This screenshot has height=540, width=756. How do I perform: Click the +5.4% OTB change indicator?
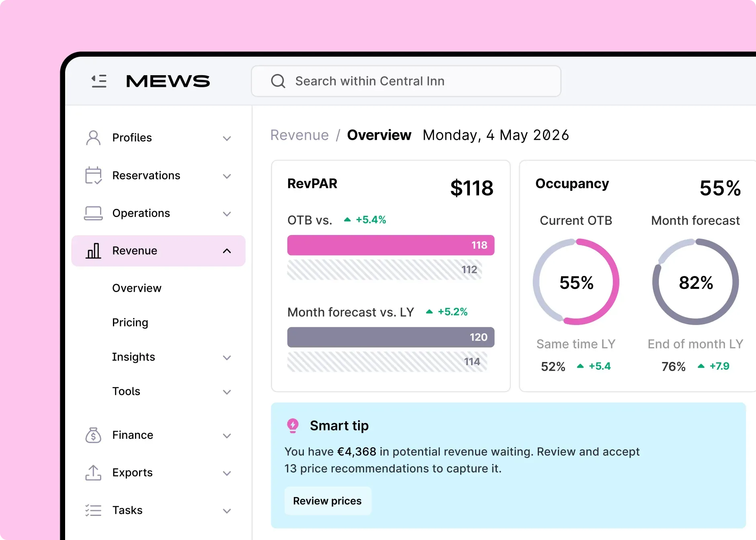click(x=365, y=220)
